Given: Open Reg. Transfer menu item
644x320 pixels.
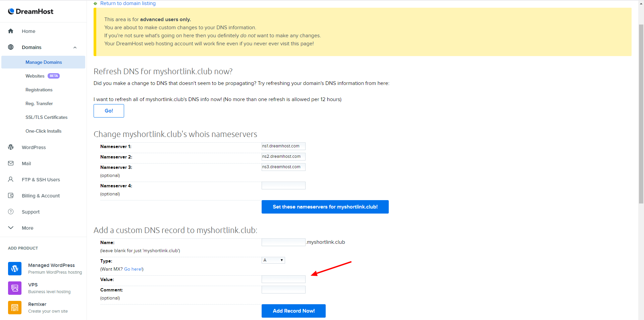Looking at the screenshot, I should pos(39,103).
